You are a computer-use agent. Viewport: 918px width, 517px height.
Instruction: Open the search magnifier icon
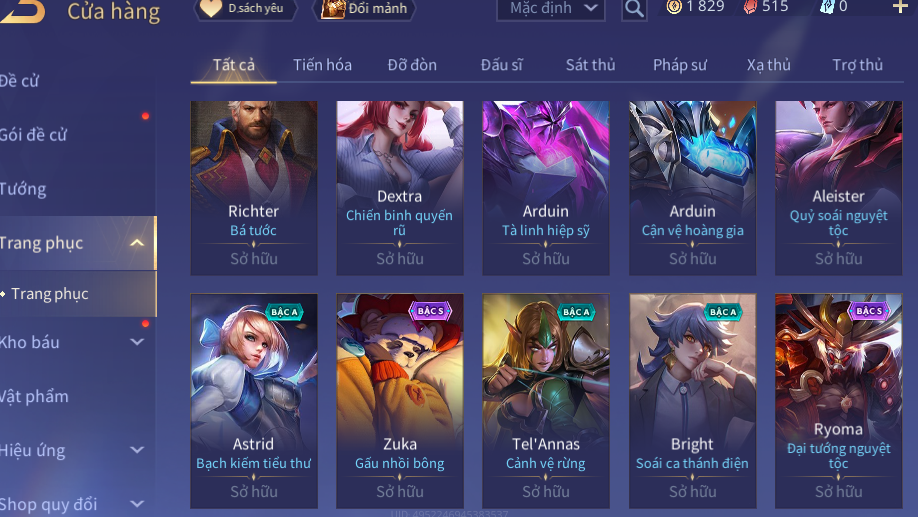pos(634,9)
